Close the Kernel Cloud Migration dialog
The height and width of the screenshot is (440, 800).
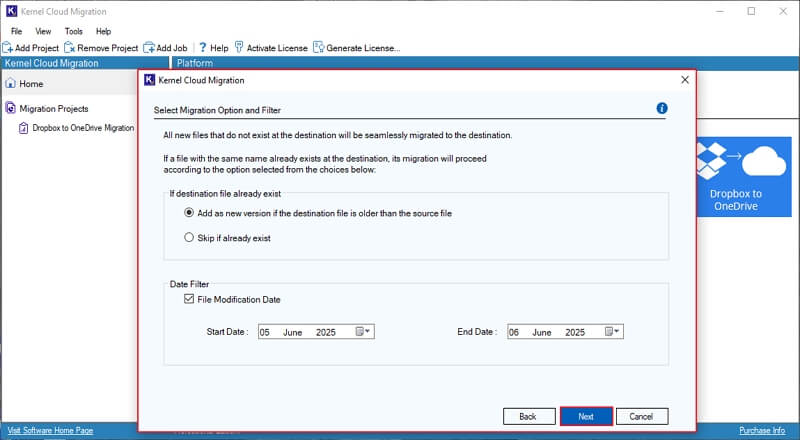coord(685,80)
